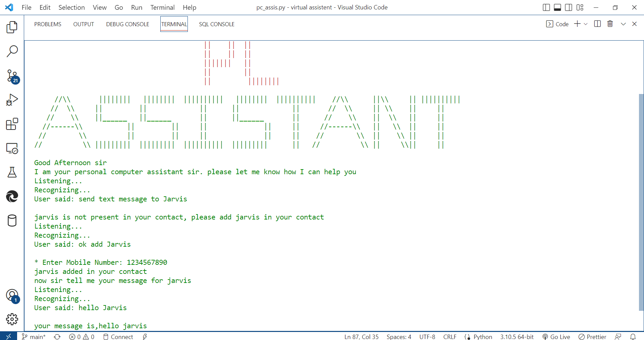Select interpreter 3.10.5 64-bit
This screenshot has height=340, width=644.
coord(517,337)
